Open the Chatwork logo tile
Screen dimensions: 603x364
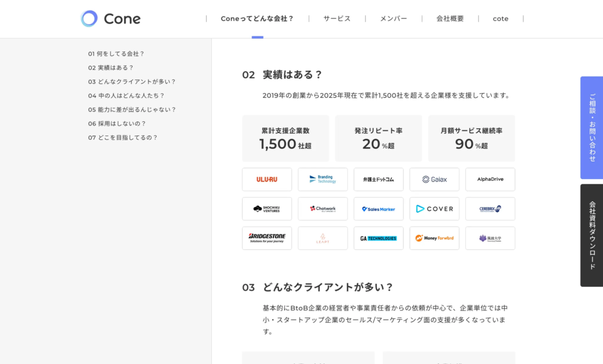(x=323, y=209)
